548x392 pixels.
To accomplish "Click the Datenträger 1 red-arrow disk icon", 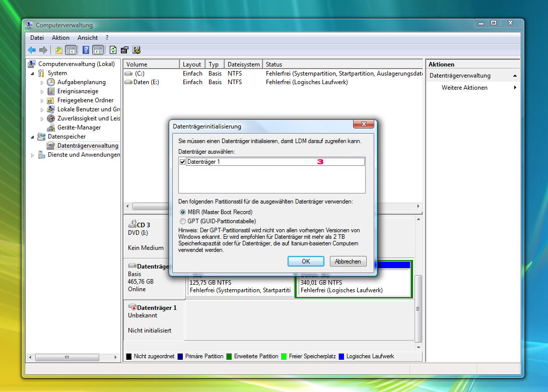I will [x=132, y=307].
